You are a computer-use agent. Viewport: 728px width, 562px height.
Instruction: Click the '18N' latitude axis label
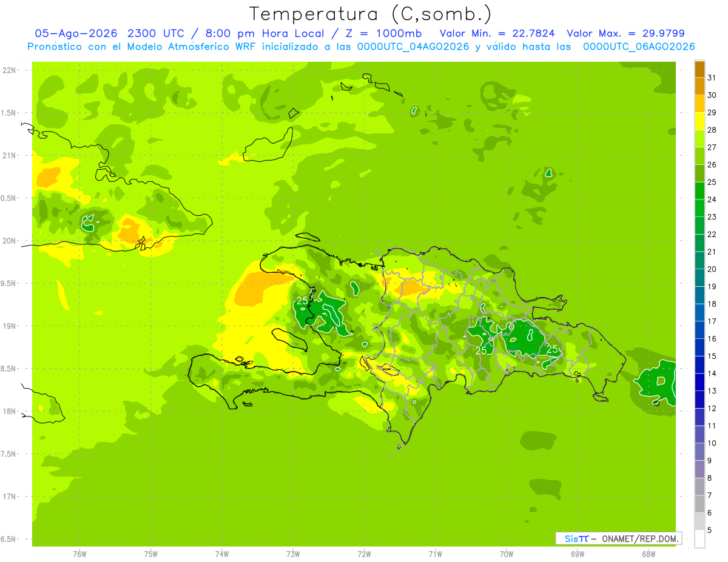(x=10, y=412)
